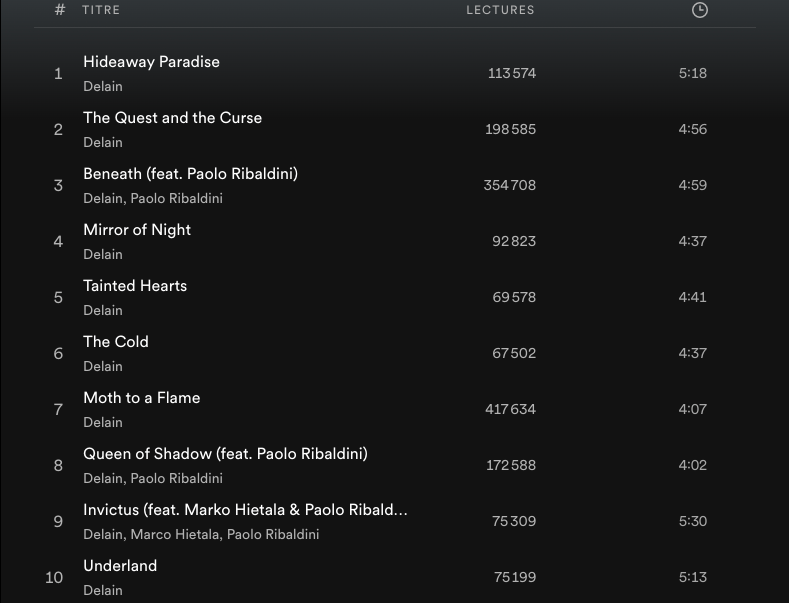Image resolution: width=789 pixels, height=603 pixels.
Task: Click the 417 634 play count
Action: click(x=510, y=409)
